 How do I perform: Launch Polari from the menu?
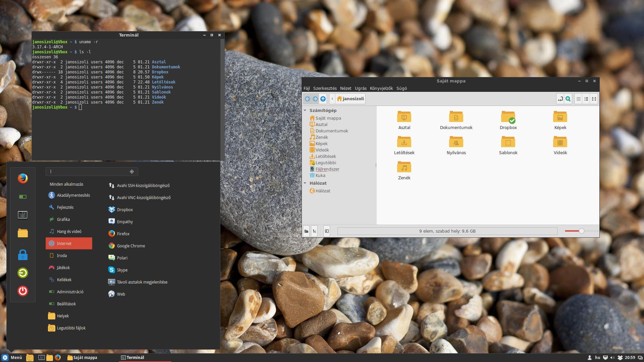(118, 258)
